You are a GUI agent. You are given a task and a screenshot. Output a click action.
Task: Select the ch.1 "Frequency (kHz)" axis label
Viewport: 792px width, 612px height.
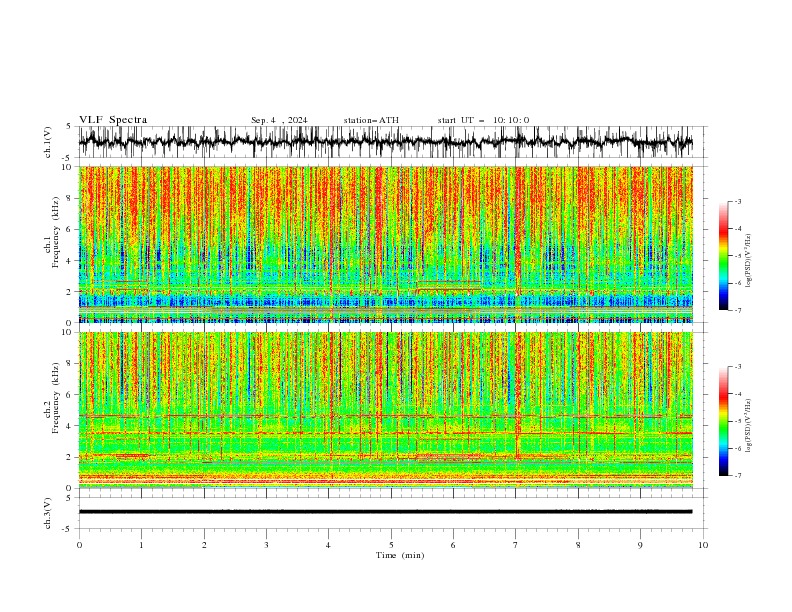[56, 232]
